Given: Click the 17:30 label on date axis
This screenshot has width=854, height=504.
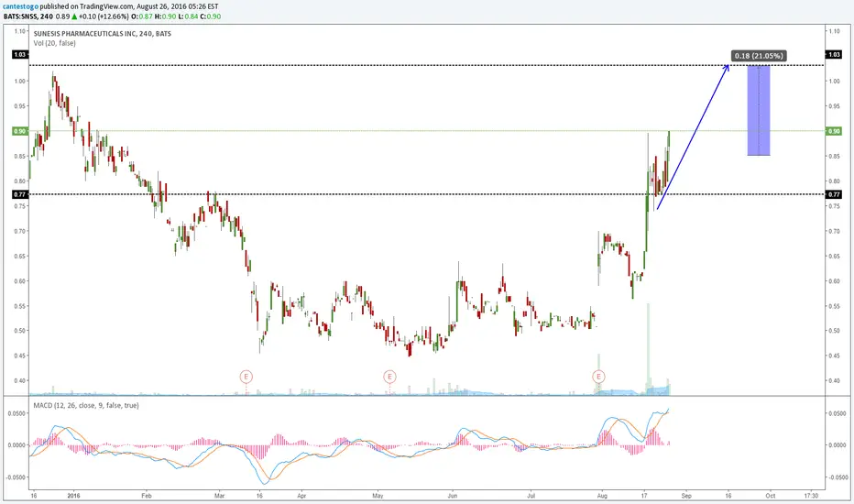Looking at the screenshot, I should pyautogui.click(x=811, y=496).
